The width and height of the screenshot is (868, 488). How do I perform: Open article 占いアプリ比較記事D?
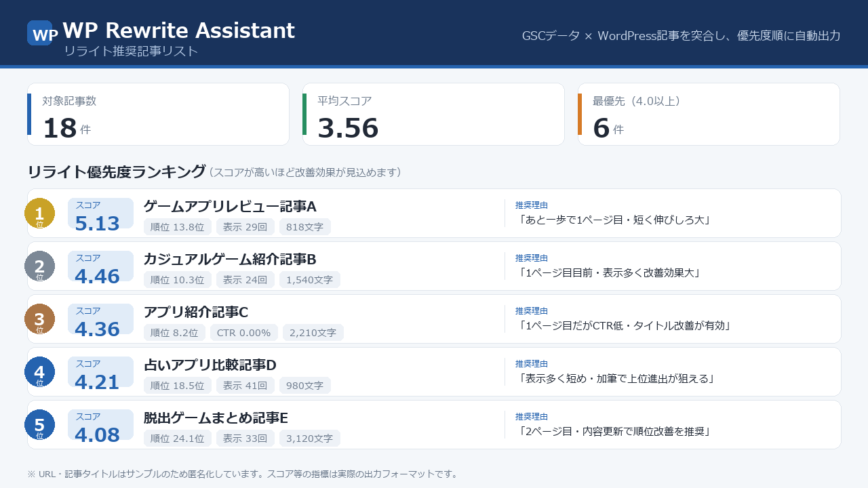coord(210,365)
